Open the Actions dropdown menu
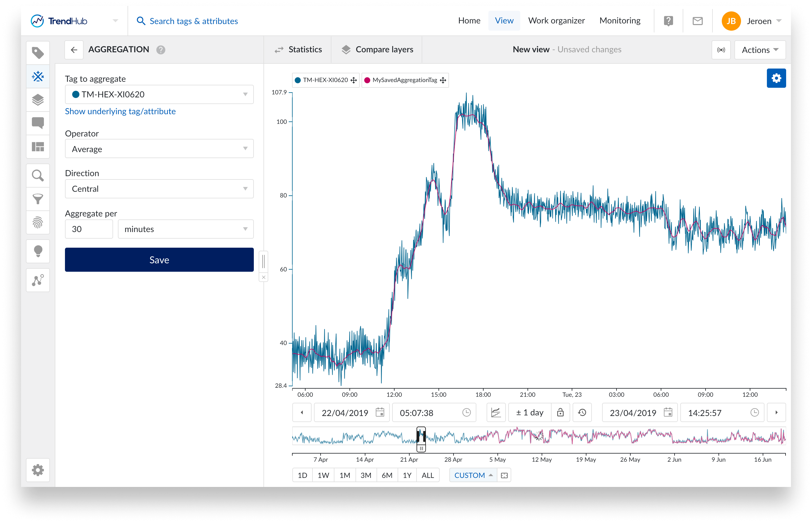This screenshot has width=812, height=523. pos(760,50)
